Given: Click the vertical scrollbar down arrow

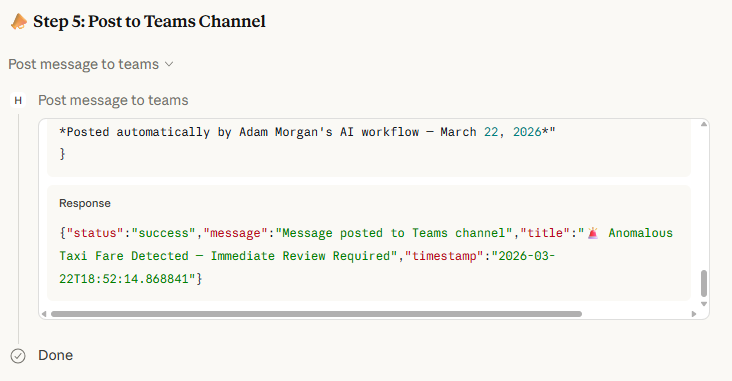Looking at the screenshot, I should 704,304.
